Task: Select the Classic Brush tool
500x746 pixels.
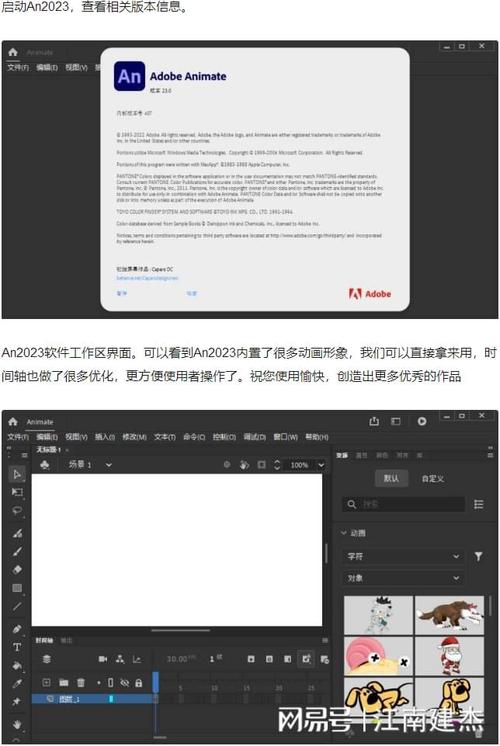Action: click(18, 551)
